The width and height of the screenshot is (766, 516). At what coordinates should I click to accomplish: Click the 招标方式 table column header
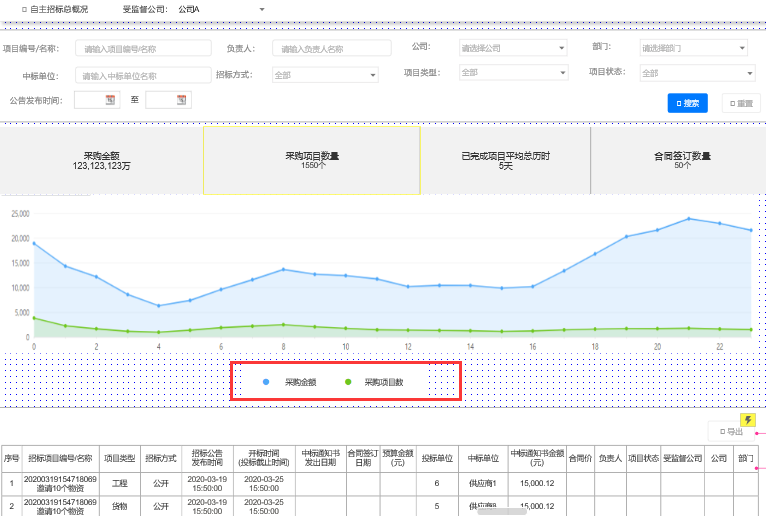click(x=161, y=458)
